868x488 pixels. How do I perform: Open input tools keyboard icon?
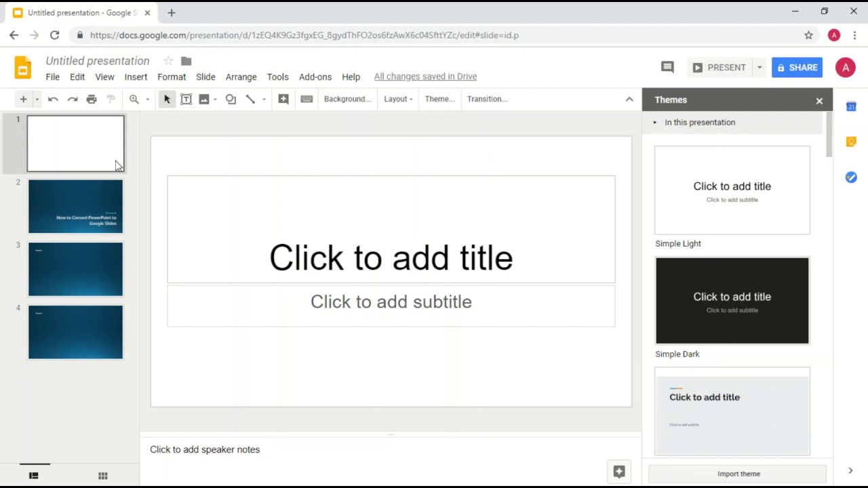(307, 99)
